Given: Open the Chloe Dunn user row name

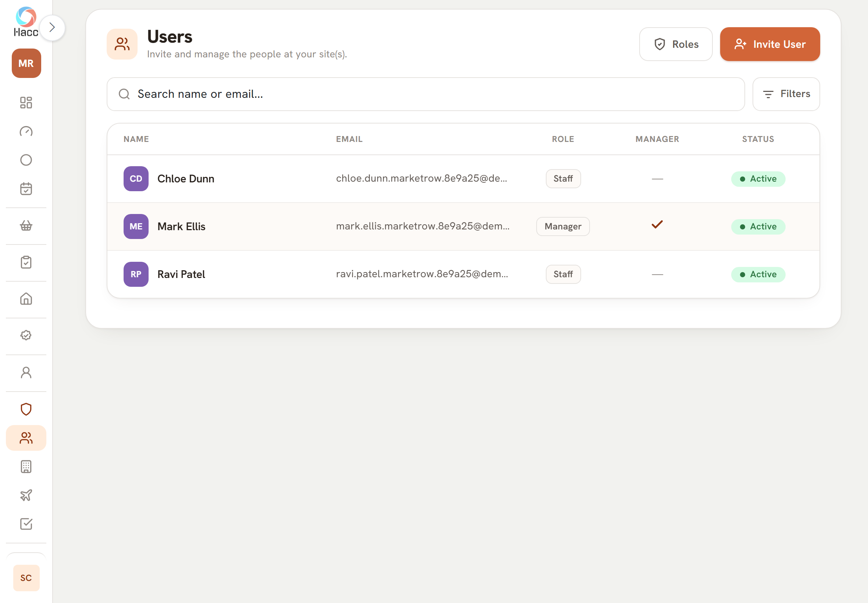Looking at the screenshot, I should point(186,179).
